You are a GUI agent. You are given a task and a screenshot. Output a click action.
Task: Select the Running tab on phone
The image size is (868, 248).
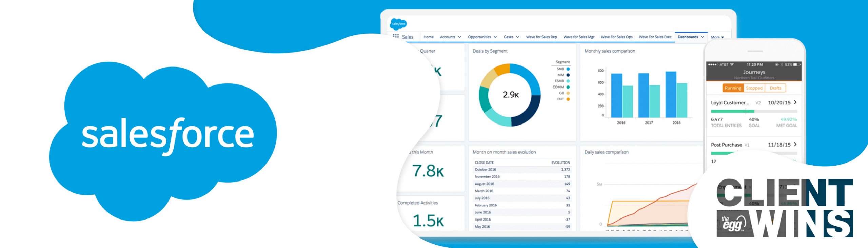tap(733, 88)
